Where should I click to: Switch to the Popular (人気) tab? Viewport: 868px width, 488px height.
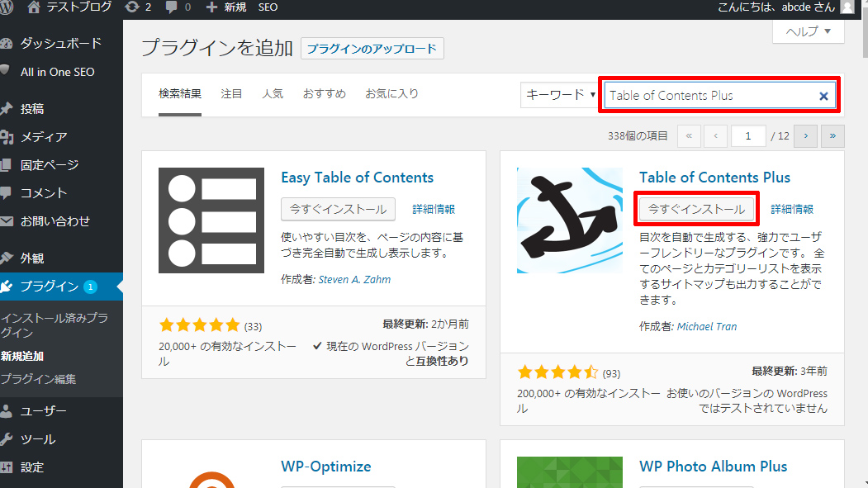coord(273,93)
